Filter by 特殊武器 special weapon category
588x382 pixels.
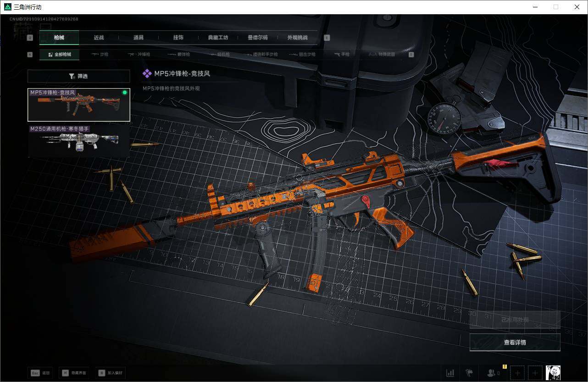coord(382,55)
